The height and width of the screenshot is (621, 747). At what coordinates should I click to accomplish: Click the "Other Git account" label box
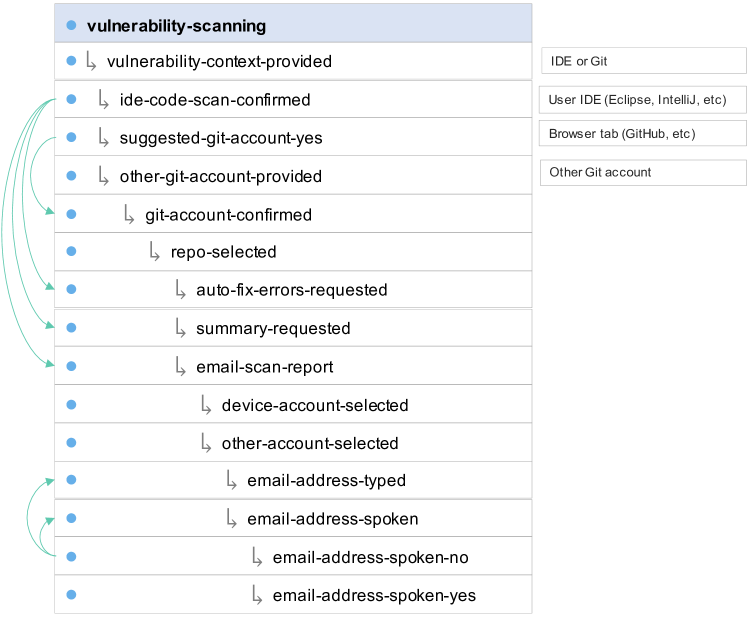643,172
